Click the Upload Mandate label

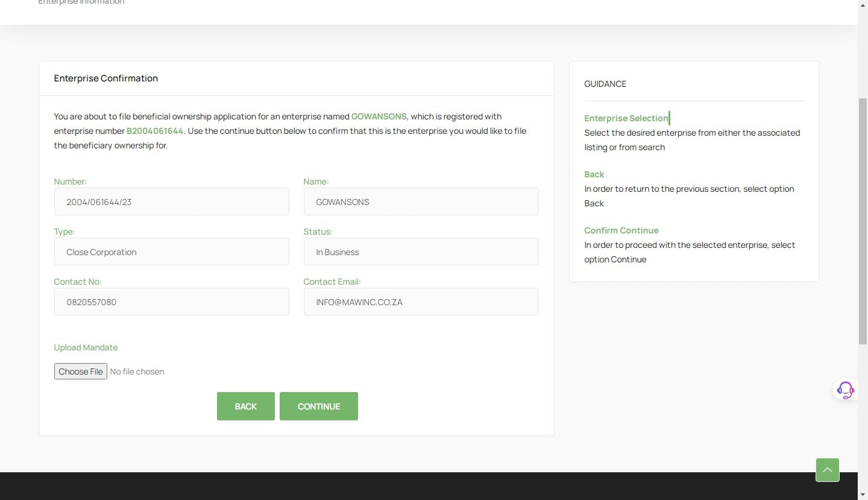(86, 347)
